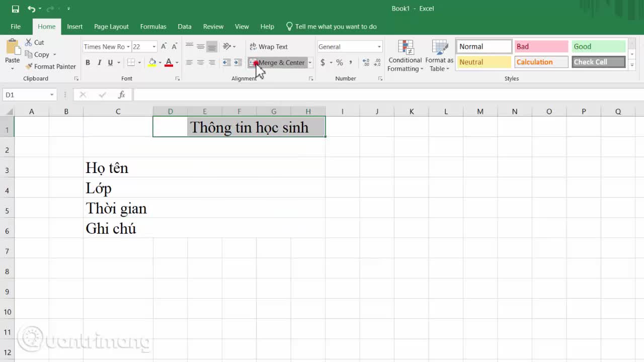Switch to the Data tab
The height and width of the screenshot is (362, 644).
click(185, 27)
